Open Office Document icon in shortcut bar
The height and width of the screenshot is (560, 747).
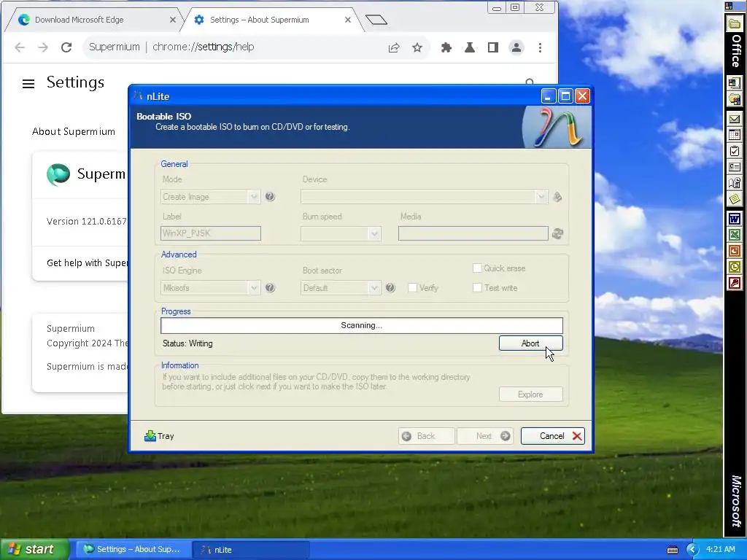coord(734,99)
